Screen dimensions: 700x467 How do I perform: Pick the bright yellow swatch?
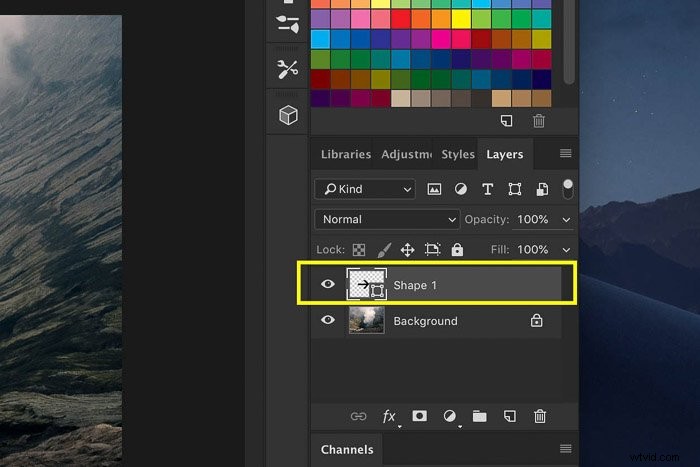coord(461,19)
